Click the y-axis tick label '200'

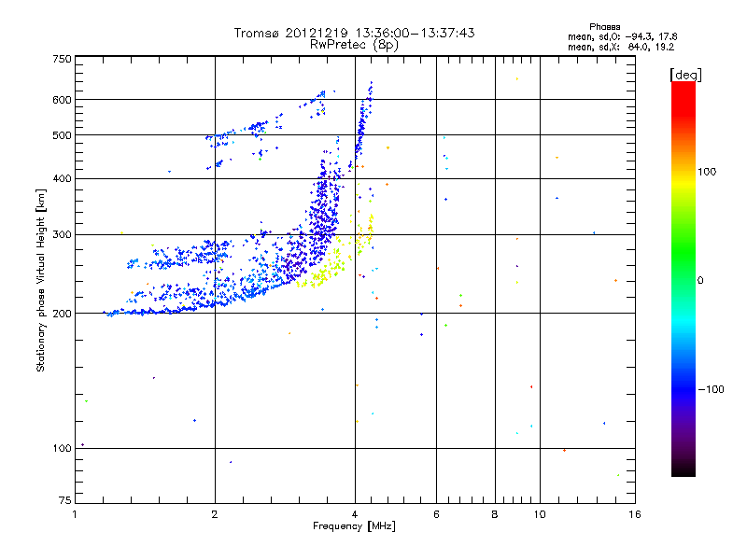click(63, 314)
